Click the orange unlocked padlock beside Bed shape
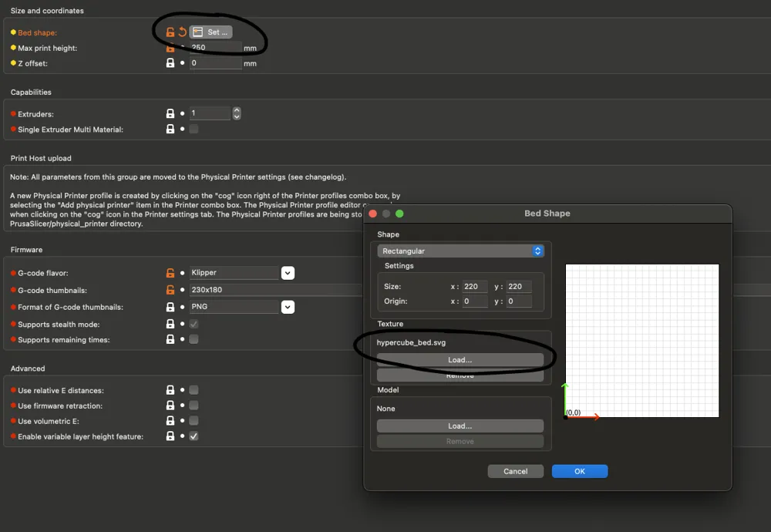The image size is (771, 532). point(170,32)
